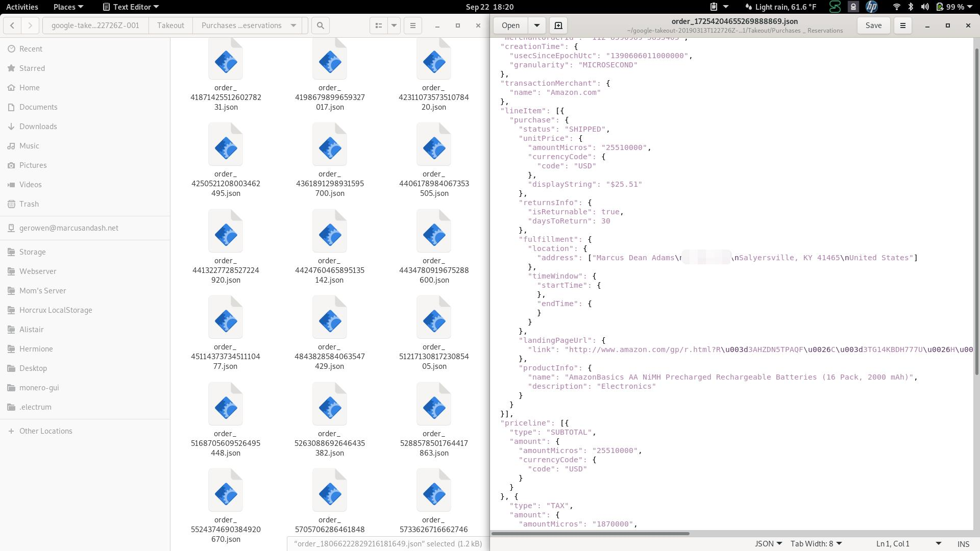
Task: Click the Save button
Action: point(873,25)
